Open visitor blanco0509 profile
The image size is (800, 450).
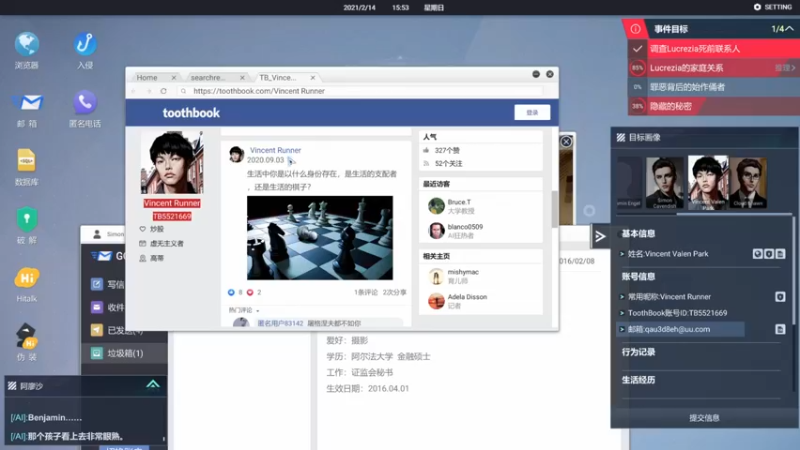[x=465, y=227]
